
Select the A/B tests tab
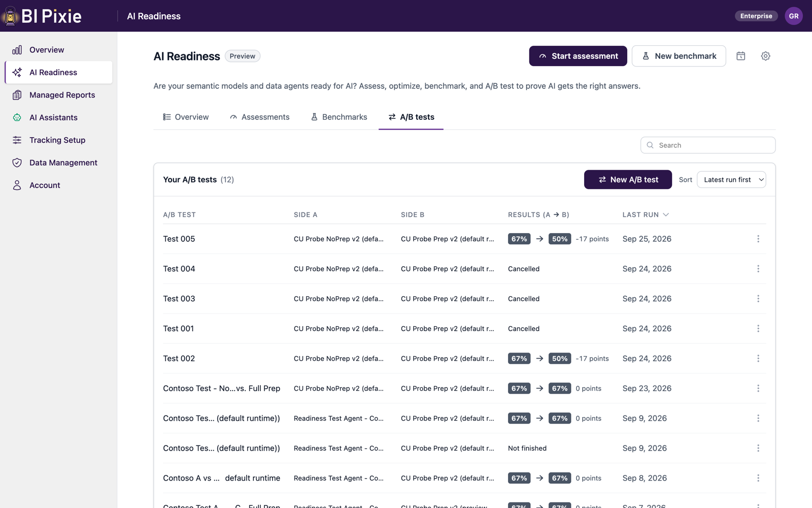point(411,117)
